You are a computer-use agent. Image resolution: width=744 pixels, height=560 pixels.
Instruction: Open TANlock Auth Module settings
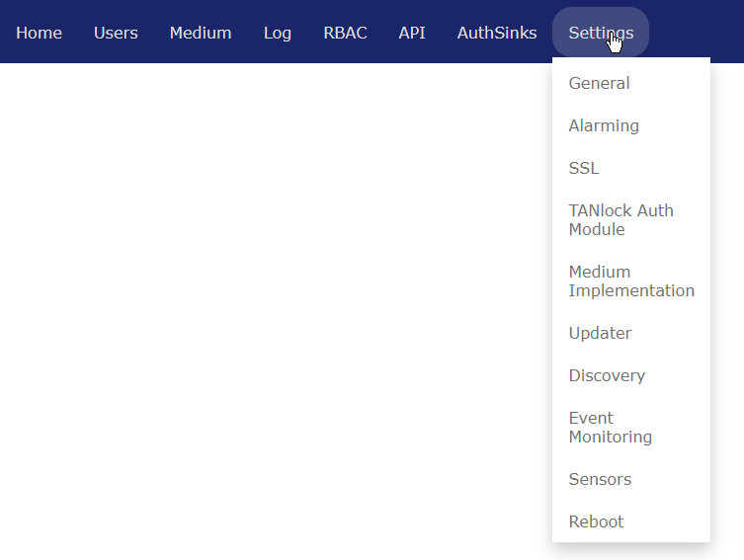620,219
